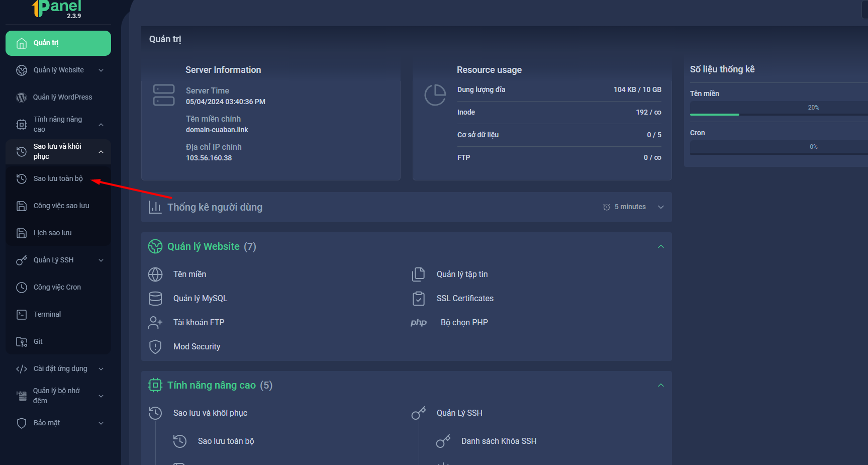This screenshot has width=868, height=465.
Task: Click the files icon beside Quản lý tập tin
Action: click(419, 274)
